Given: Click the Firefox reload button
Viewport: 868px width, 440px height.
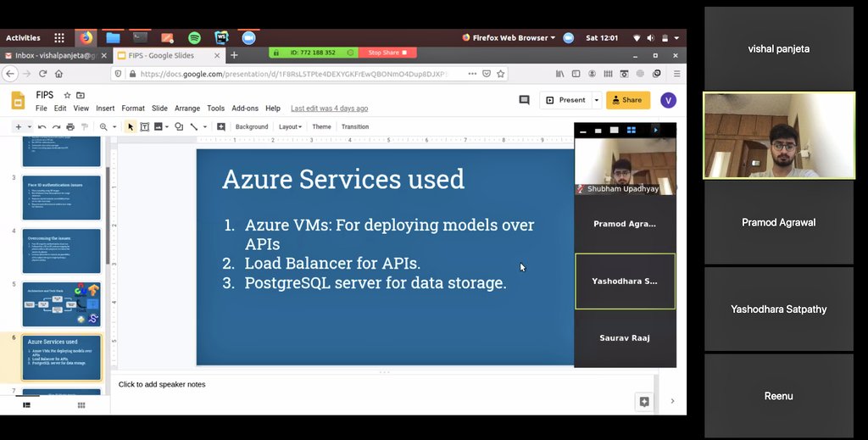Looking at the screenshot, I should click(x=42, y=74).
